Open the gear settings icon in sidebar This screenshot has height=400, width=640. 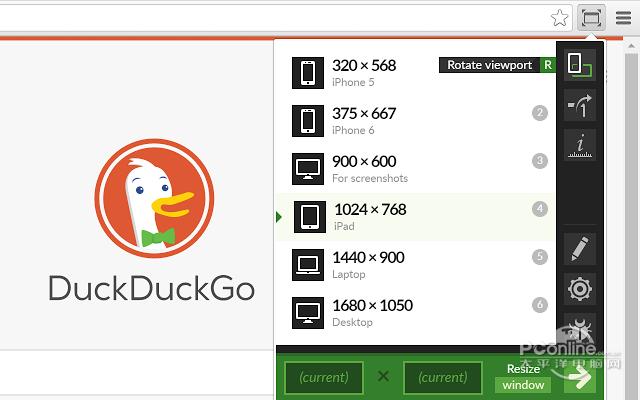580,289
